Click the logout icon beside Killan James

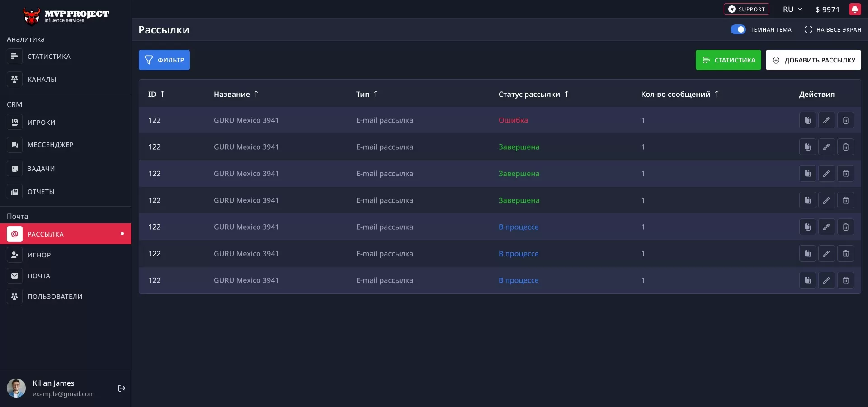click(x=122, y=388)
